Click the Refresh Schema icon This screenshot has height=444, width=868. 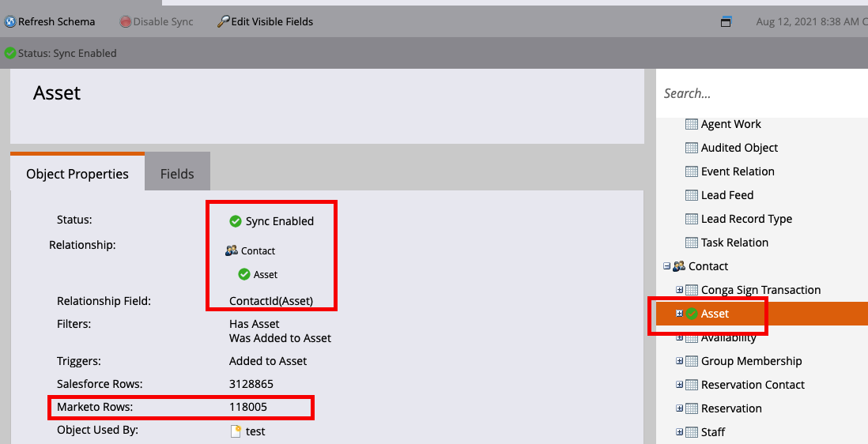[x=10, y=21]
